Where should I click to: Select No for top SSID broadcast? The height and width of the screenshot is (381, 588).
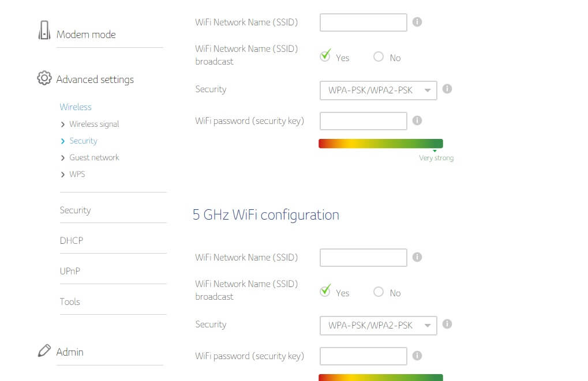[379, 56]
